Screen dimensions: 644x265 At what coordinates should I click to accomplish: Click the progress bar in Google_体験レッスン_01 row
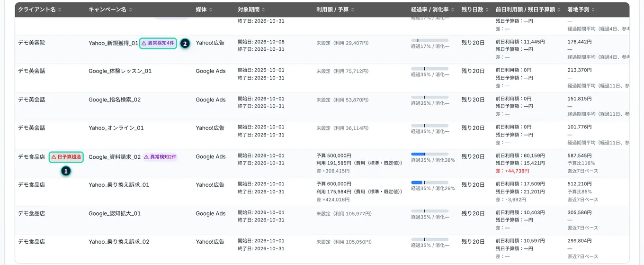pos(429,69)
